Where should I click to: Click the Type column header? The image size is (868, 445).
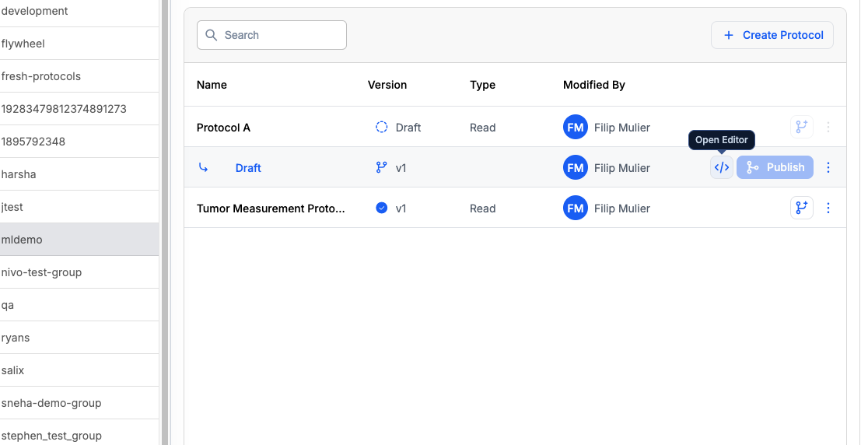click(x=482, y=85)
